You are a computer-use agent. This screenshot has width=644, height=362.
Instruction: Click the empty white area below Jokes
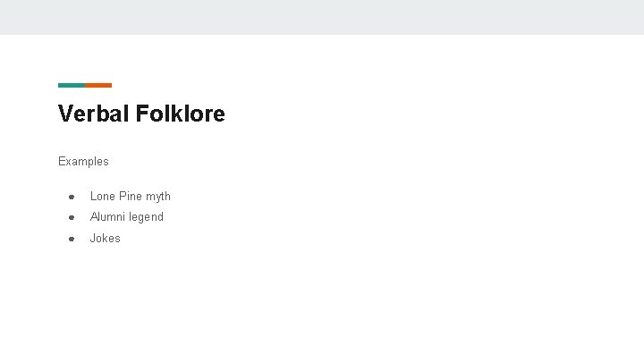point(322,304)
